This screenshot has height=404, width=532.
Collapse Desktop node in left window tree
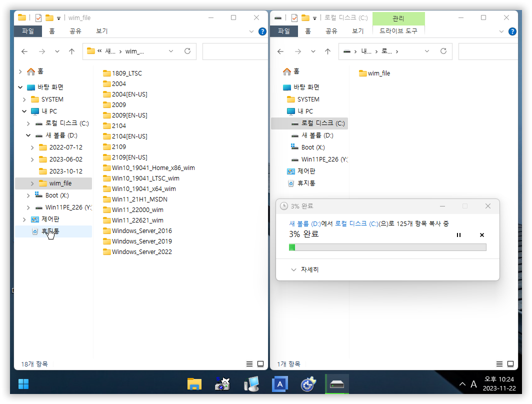(20, 87)
